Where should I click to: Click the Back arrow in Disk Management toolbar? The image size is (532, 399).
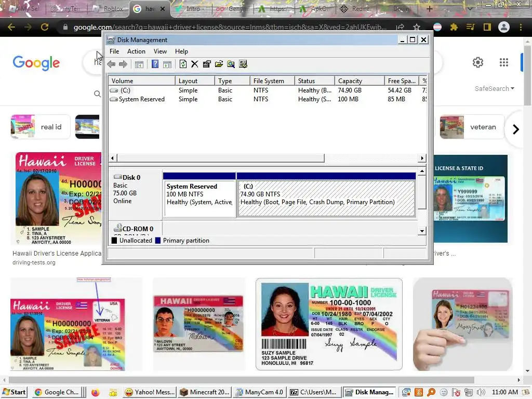tap(111, 64)
